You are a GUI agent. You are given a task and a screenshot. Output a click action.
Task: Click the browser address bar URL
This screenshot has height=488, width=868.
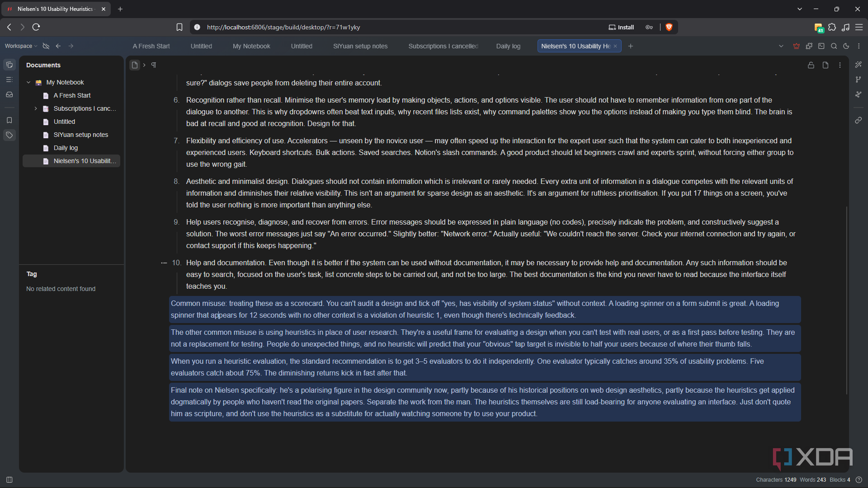pyautogui.click(x=283, y=27)
